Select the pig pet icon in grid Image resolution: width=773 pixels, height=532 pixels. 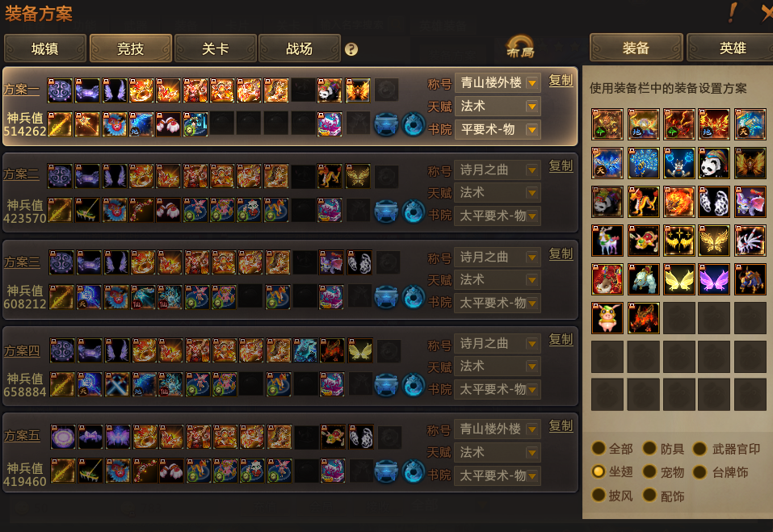(607, 318)
